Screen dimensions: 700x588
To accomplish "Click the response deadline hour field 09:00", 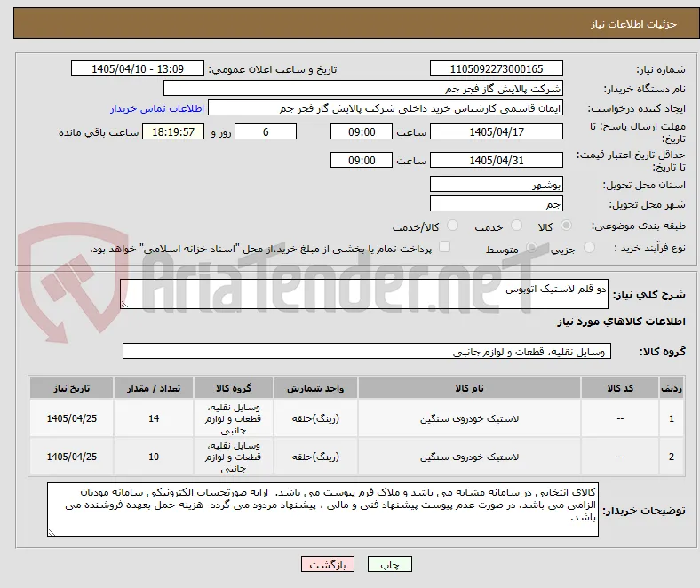I will coord(362,131).
